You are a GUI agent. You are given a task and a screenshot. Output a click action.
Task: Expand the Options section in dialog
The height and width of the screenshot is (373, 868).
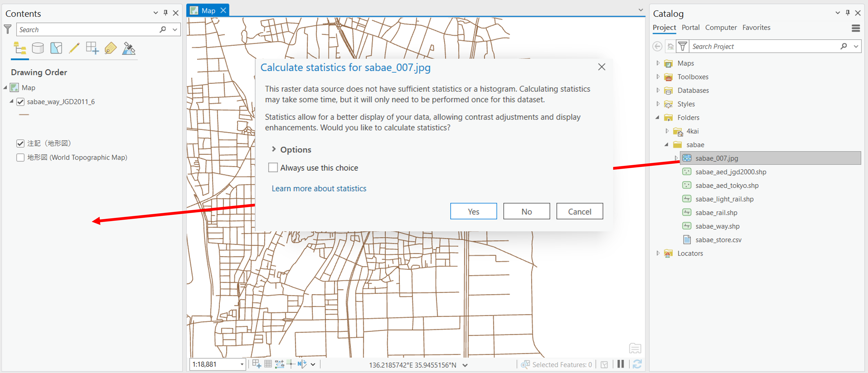tap(274, 149)
